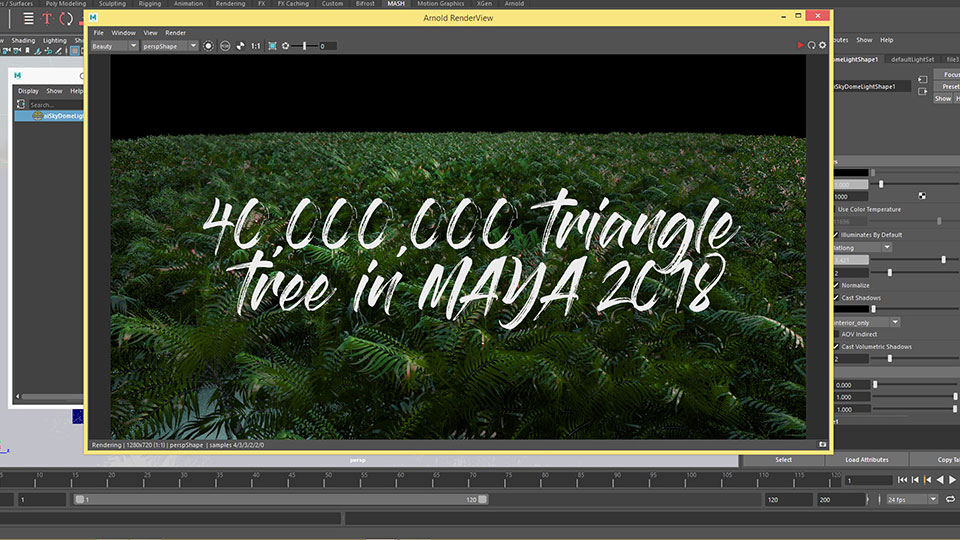Toggle the loop playback icon
Viewport: 960px width, 540px height.
[x=950, y=500]
